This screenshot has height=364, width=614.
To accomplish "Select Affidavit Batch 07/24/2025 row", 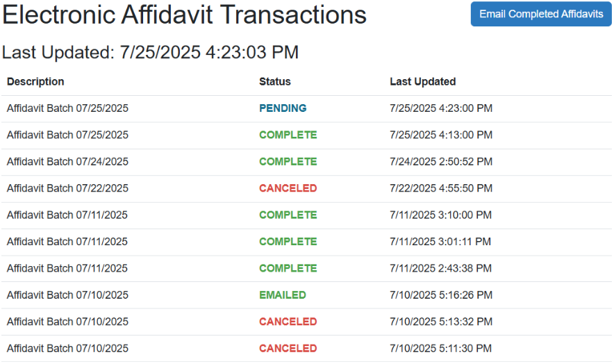I will (306, 162).
